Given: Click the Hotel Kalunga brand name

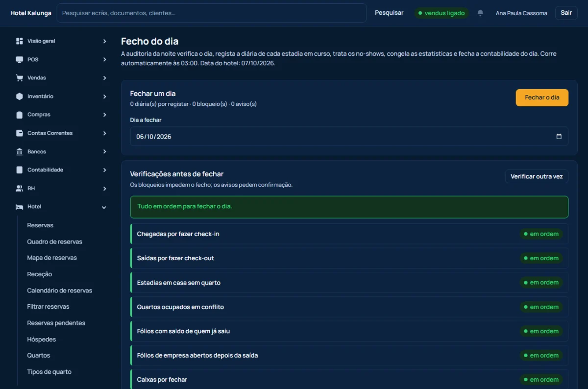Looking at the screenshot, I should [x=31, y=13].
